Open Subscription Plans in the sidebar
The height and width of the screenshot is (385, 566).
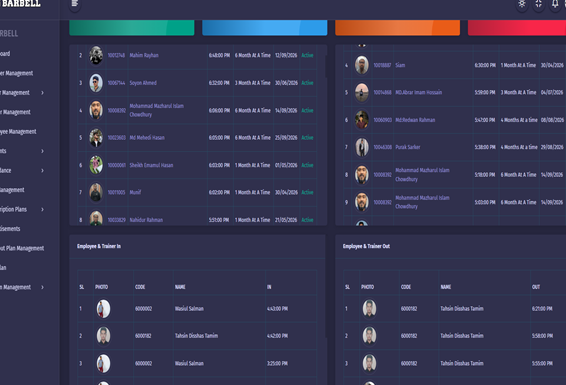(x=13, y=209)
